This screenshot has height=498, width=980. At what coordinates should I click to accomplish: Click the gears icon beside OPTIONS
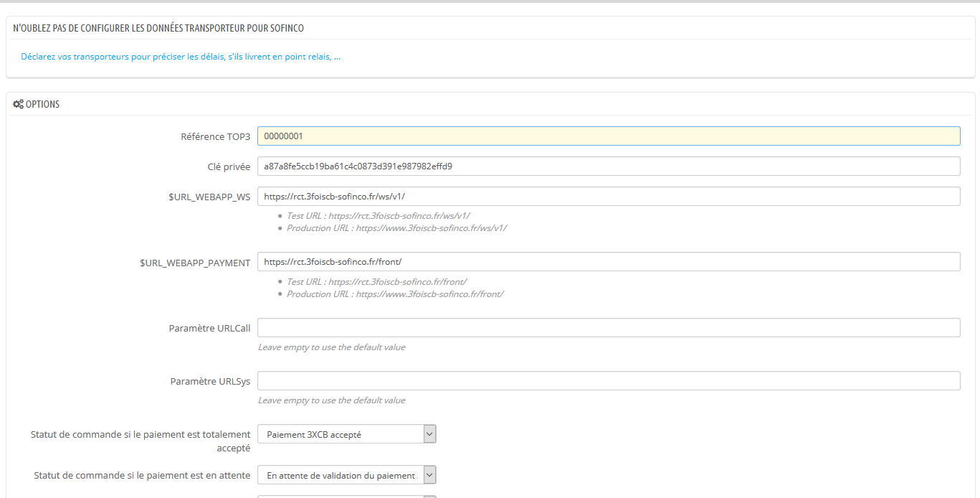(x=18, y=104)
